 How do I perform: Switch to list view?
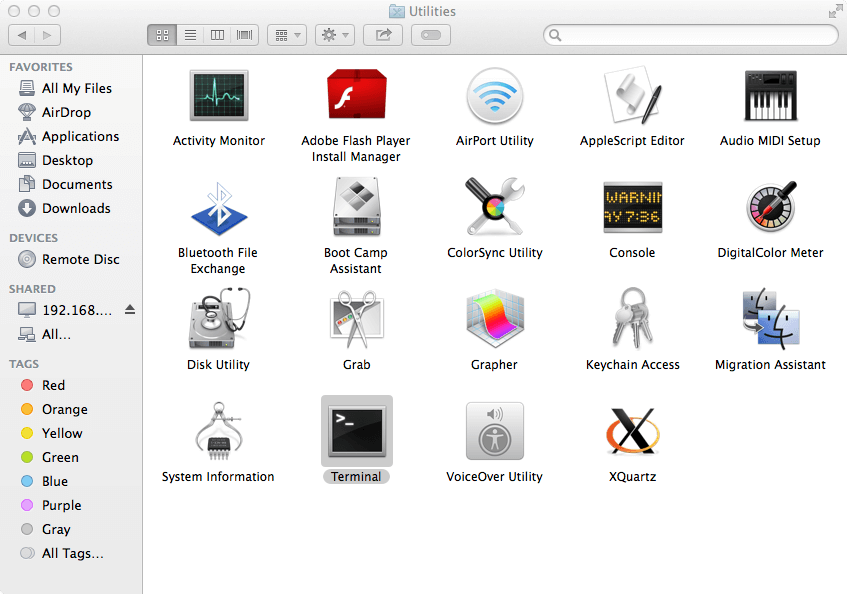click(190, 35)
